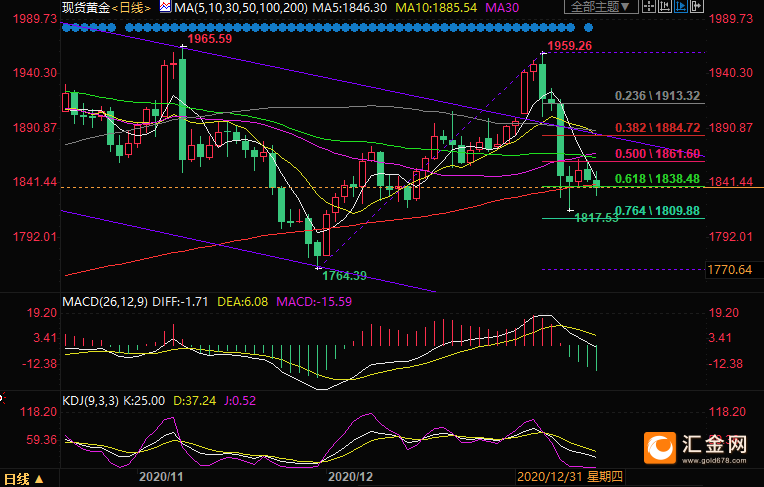The height and width of the screenshot is (487, 764).
Task: Click the isolated last blue dot in top row
Action: [x=589, y=28]
